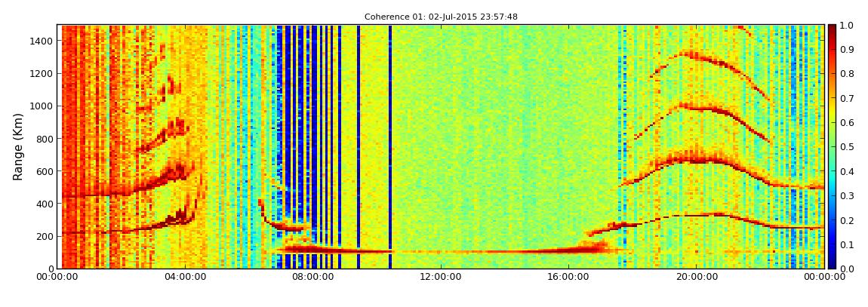Click the plot title 'Coherence 01: 02-Jul-2015 23:57:48'
Image resolution: width=868 pixels, height=307 pixels.
(x=441, y=17)
